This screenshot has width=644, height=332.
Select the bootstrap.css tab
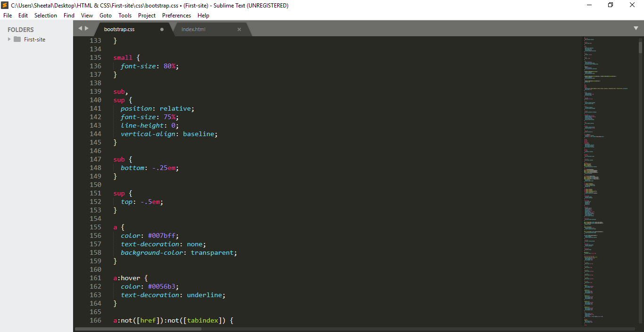(119, 29)
